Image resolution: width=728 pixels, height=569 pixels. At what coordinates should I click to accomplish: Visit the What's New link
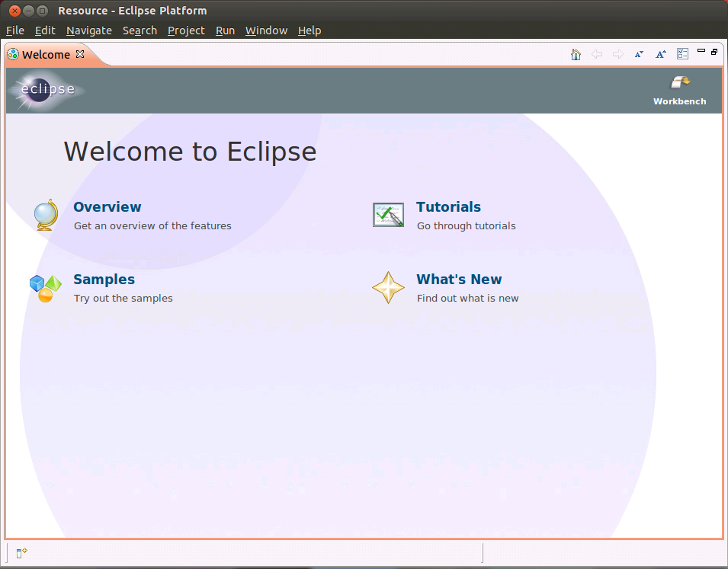[x=459, y=280]
